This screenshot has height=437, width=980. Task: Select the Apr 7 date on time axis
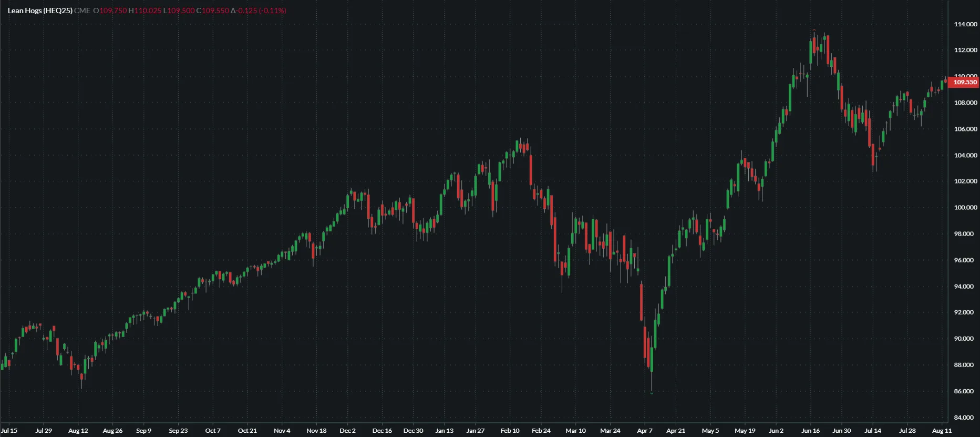tap(645, 431)
